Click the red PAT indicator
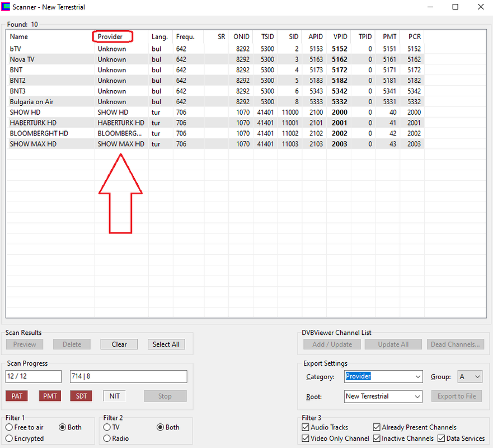This screenshot has height=448, width=493. [17, 396]
